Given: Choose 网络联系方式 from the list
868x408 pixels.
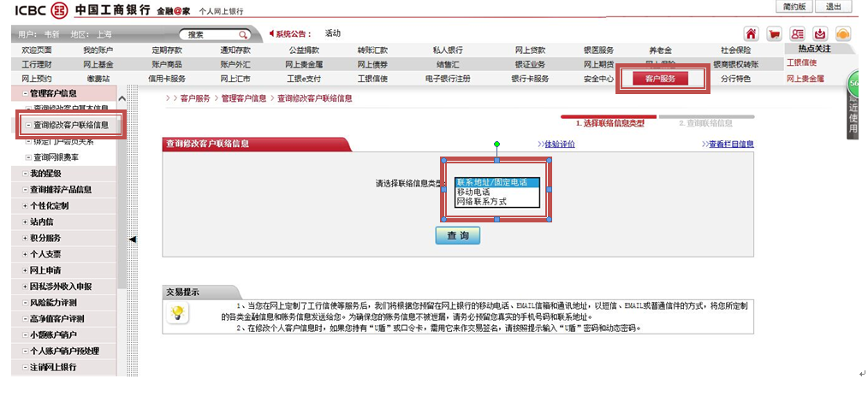Looking at the screenshot, I should 481,202.
